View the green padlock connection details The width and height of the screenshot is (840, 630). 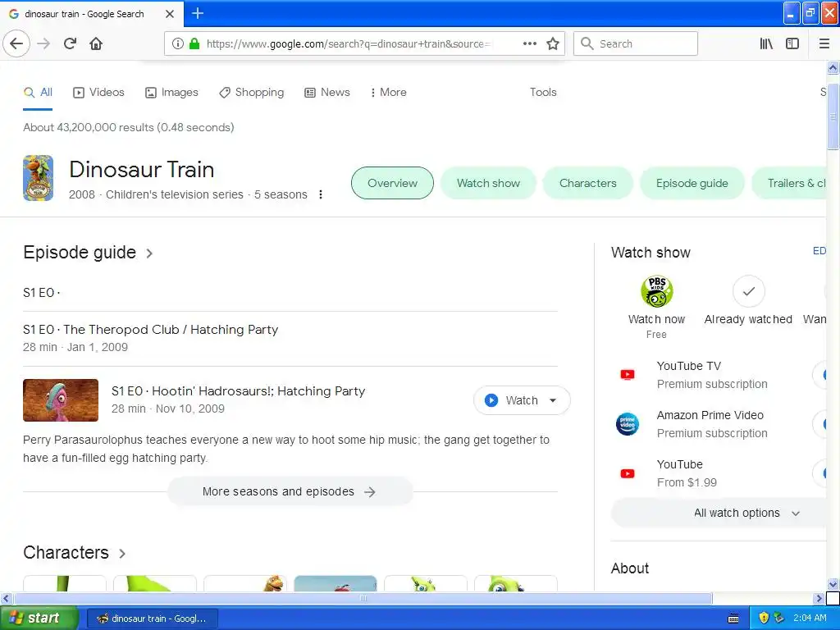[x=194, y=43]
